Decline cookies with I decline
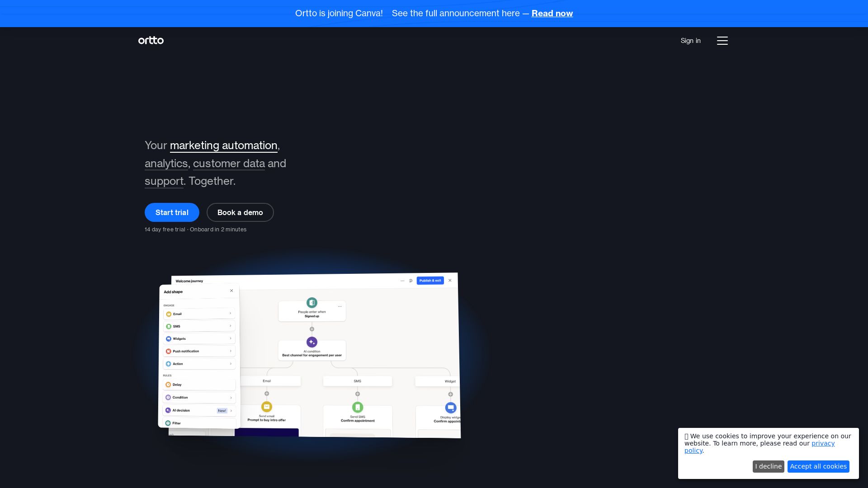The image size is (868, 488). point(769,466)
